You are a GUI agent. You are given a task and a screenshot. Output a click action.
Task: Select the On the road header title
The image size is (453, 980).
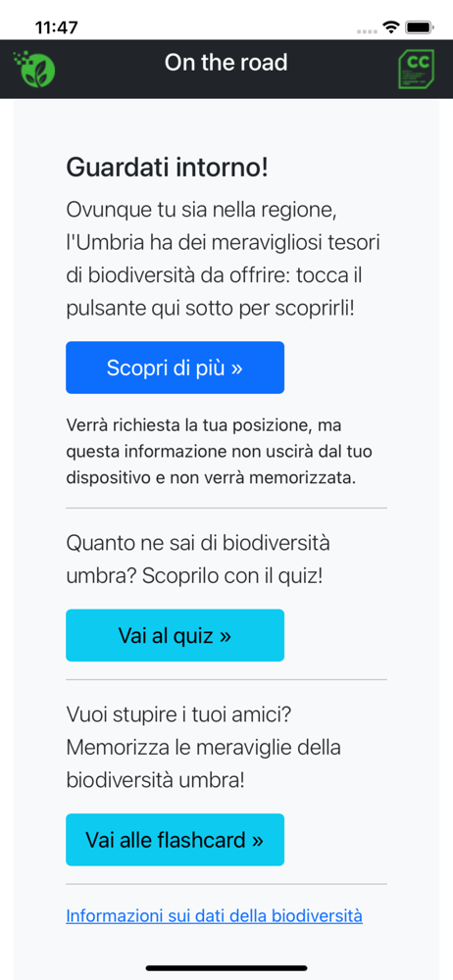(x=226, y=63)
